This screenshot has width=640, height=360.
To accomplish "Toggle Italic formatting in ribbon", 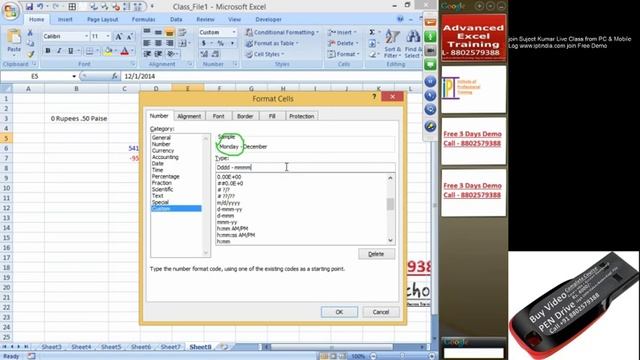I will [x=59, y=51].
